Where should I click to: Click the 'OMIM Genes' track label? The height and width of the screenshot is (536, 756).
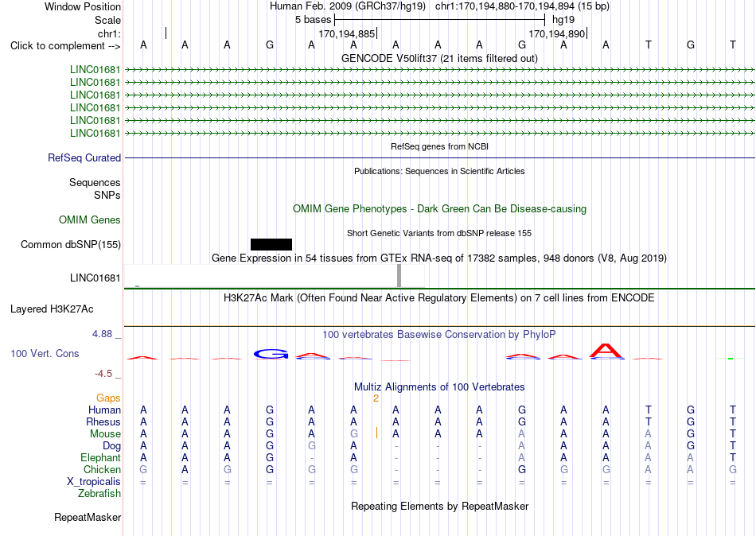point(90,219)
